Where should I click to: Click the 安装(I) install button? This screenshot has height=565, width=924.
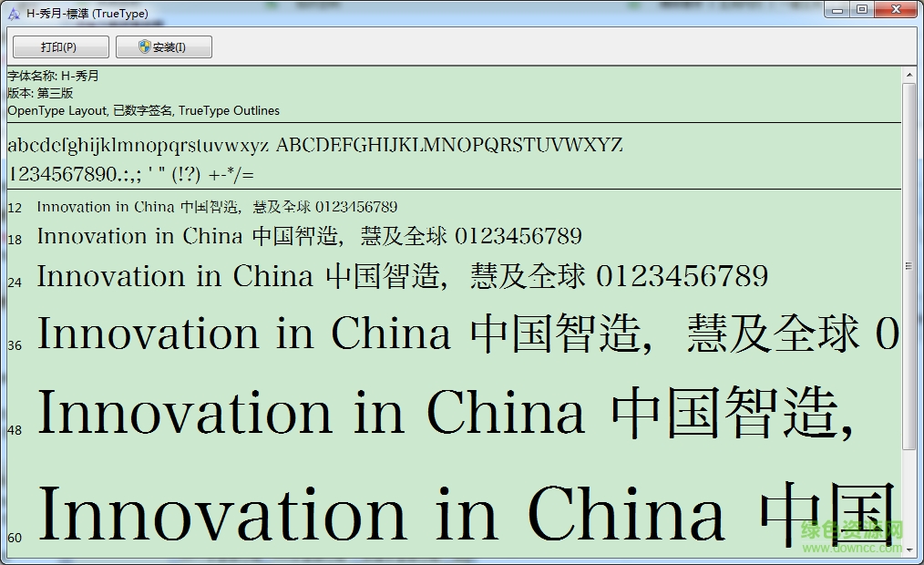[164, 46]
